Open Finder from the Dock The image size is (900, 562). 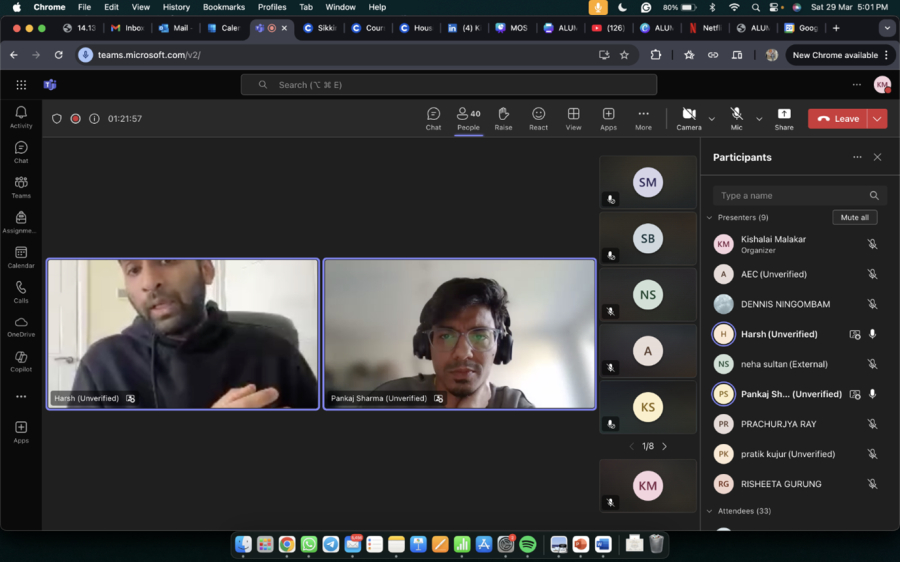(243, 544)
